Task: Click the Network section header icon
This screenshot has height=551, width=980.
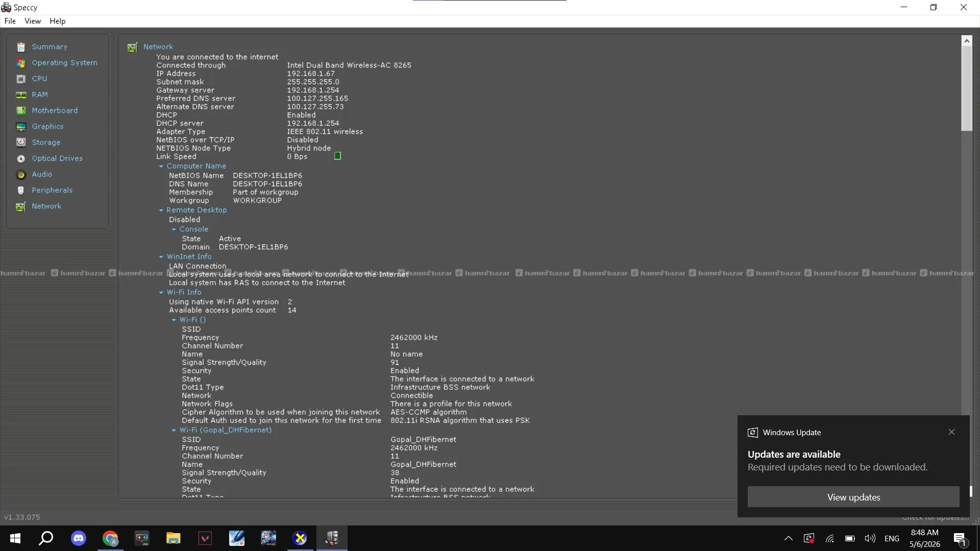Action: pos(132,47)
